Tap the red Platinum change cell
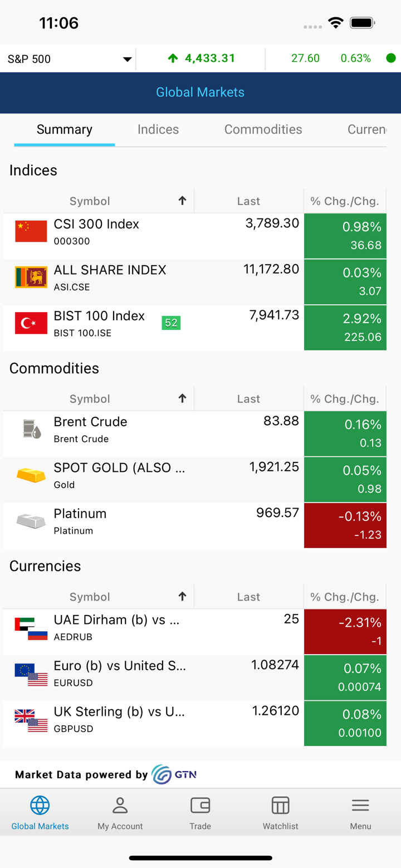Image resolution: width=401 pixels, height=868 pixels. pyautogui.click(x=345, y=525)
